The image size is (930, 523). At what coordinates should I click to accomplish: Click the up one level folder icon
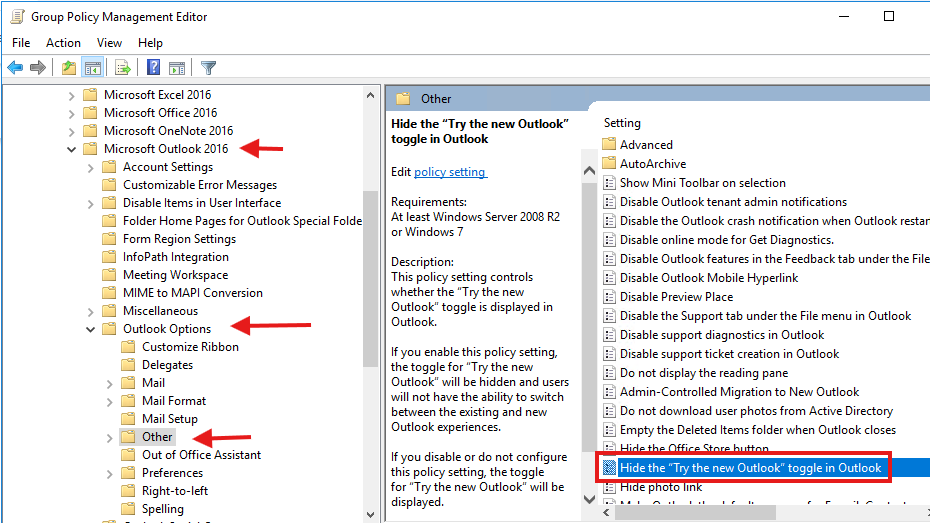tap(69, 68)
